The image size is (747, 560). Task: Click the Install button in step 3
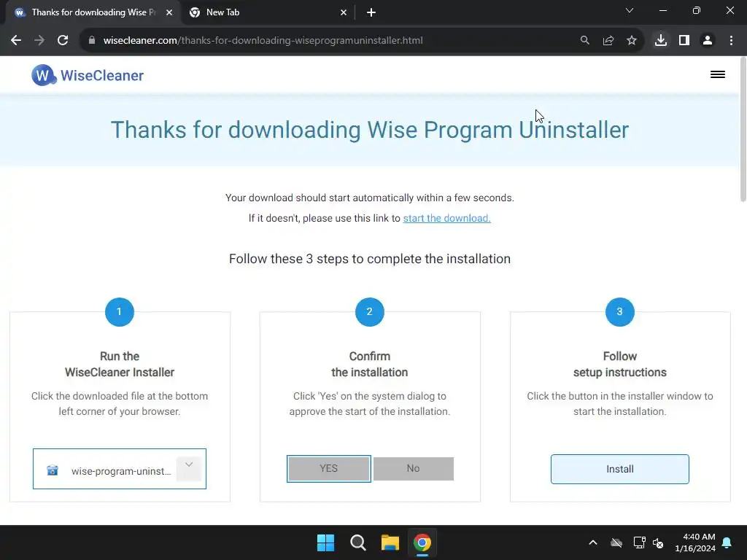[620, 469]
